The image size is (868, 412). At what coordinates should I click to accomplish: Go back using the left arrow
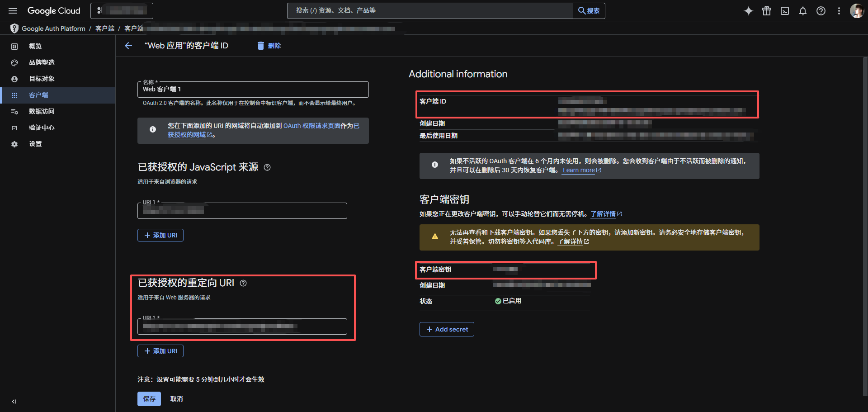point(128,46)
